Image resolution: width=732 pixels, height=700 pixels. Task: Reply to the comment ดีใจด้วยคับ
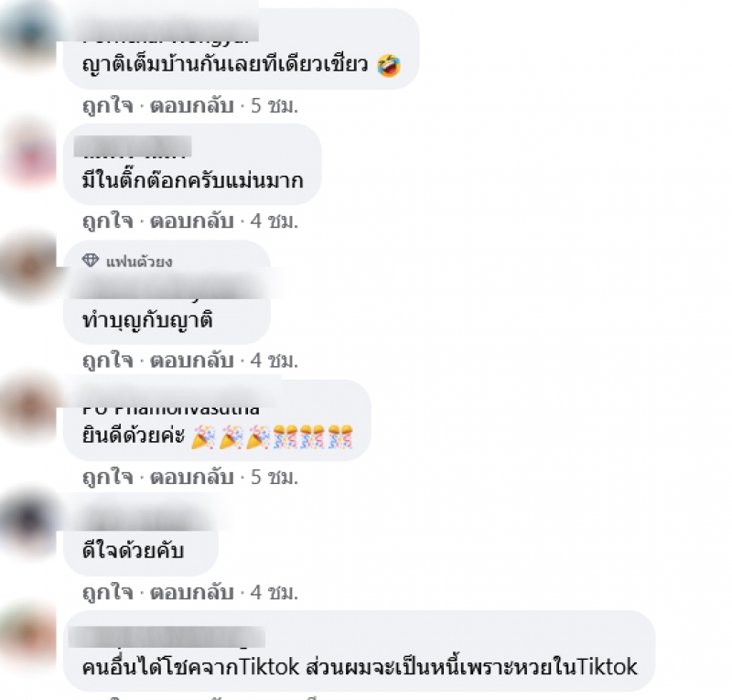click(x=192, y=592)
